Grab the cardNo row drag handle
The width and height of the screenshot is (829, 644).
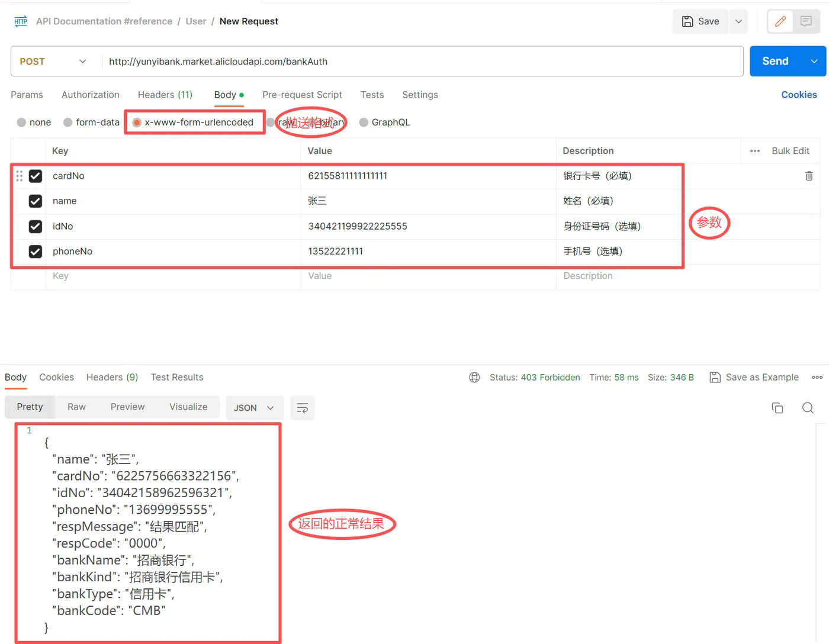coord(20,176)
